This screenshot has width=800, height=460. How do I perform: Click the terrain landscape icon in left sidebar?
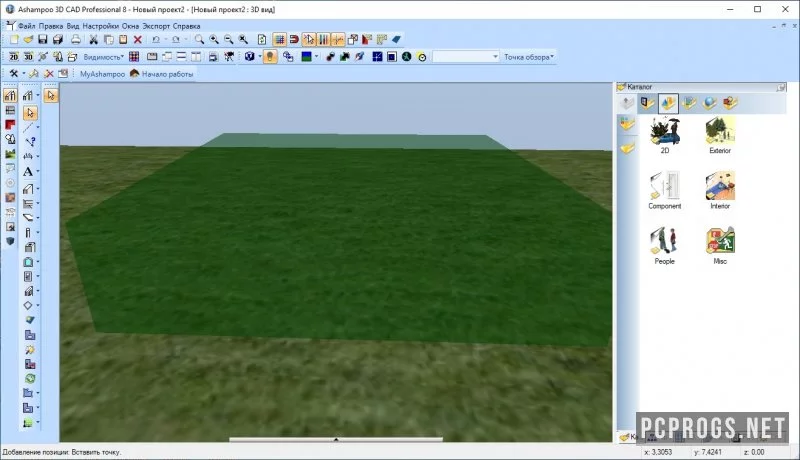(10, 154)
